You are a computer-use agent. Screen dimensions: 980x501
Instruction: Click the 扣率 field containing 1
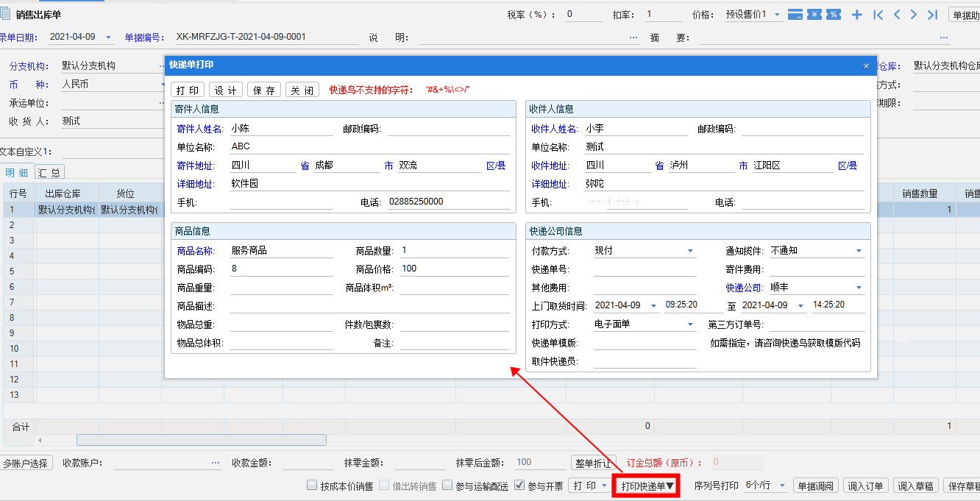click(664, 15)
